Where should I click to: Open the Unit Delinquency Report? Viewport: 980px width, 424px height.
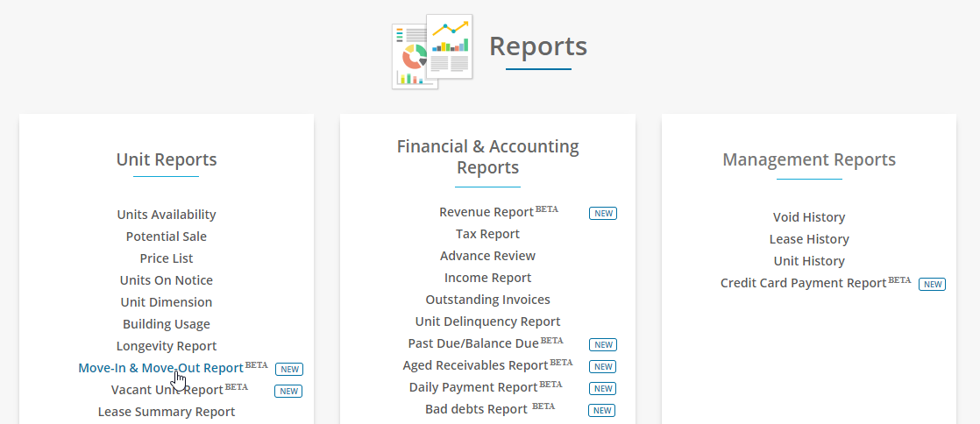coord(487,321)
